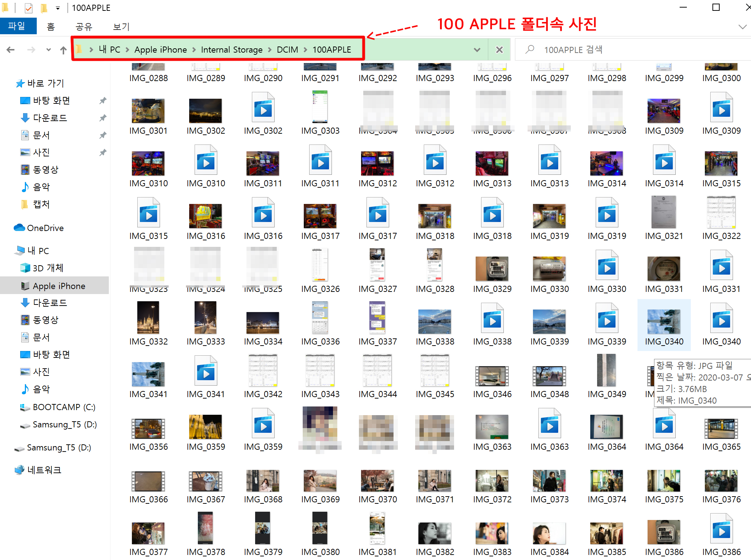Screen dimensions: 751x560
Task: Click the Back navigation arrow
Action: [x=10, y=50]
